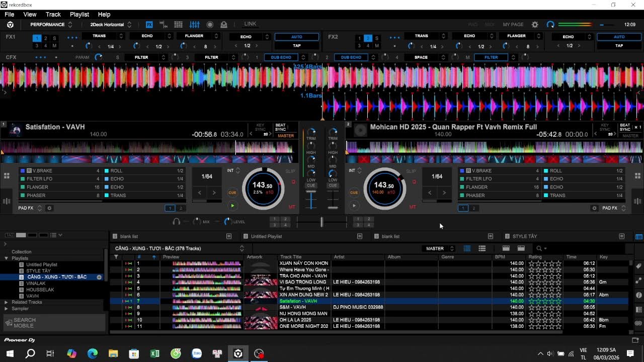Click Windows Start button
Screen dimensions: 644x362
[x=10, y=353]
